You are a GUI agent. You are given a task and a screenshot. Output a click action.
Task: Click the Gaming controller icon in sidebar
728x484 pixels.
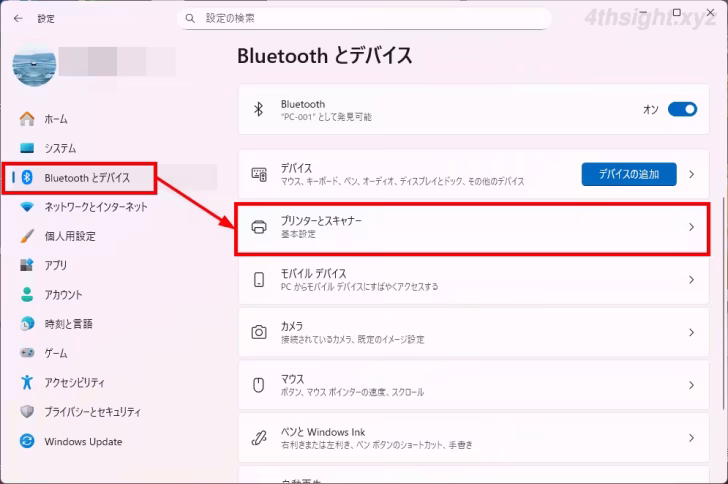click(x=27, y=353)
